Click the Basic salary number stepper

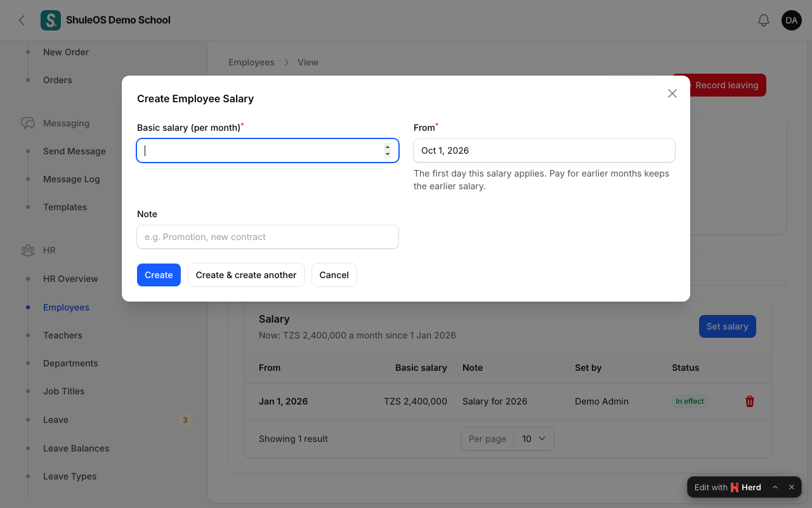pyautogui.click(x=388, y=150)
